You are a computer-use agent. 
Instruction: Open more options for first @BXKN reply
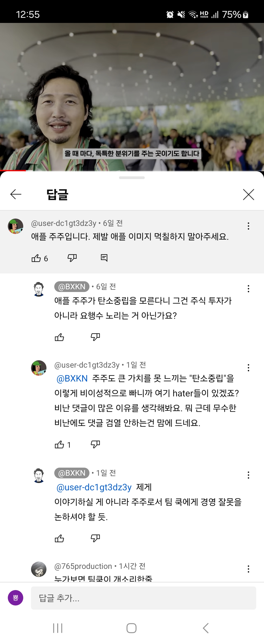(x=248, y=289)
